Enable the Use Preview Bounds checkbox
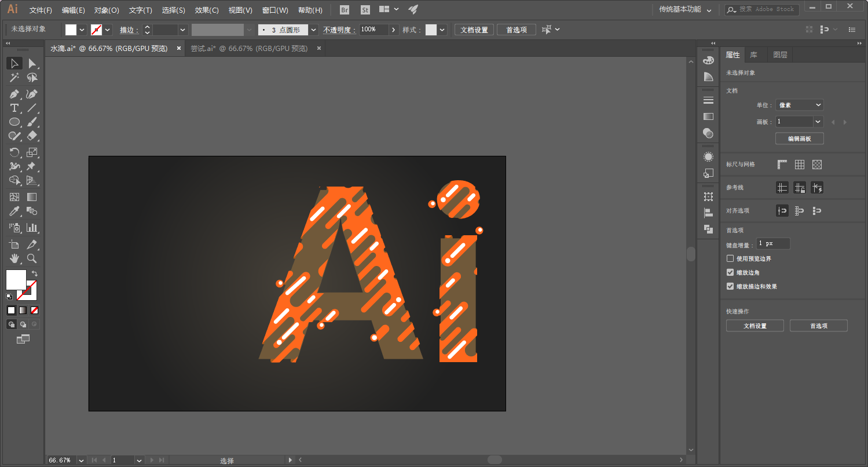 [730, 258]
